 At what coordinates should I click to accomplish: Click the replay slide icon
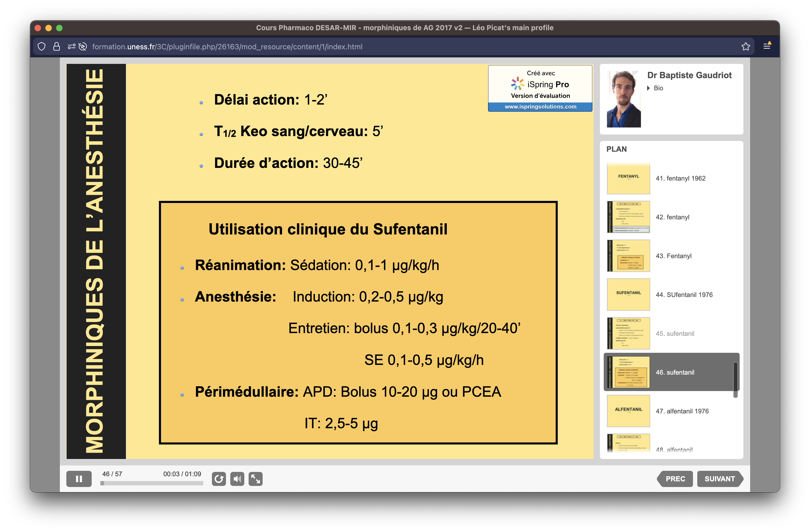pyautogui.click(x=218, y=479)
